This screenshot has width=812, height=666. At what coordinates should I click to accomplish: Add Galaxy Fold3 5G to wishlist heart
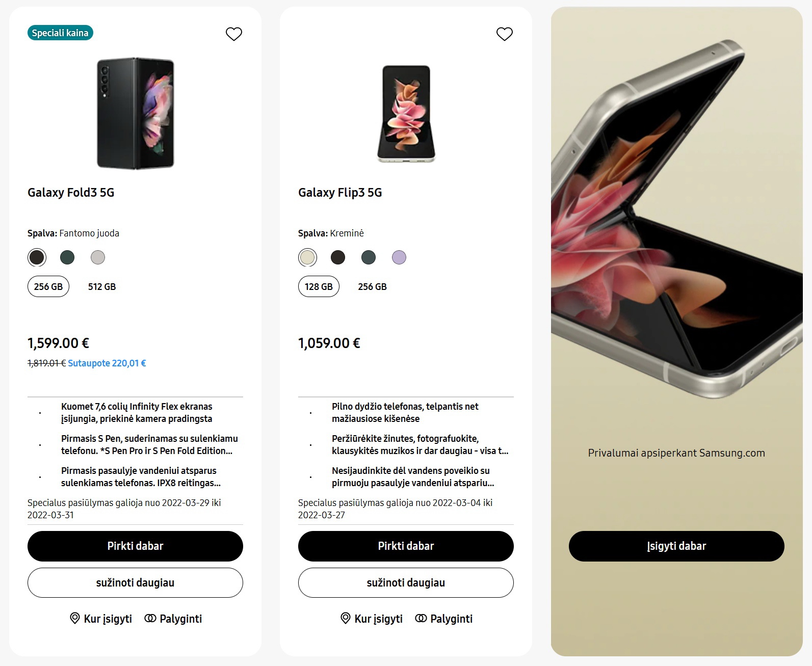pos(234,34)
